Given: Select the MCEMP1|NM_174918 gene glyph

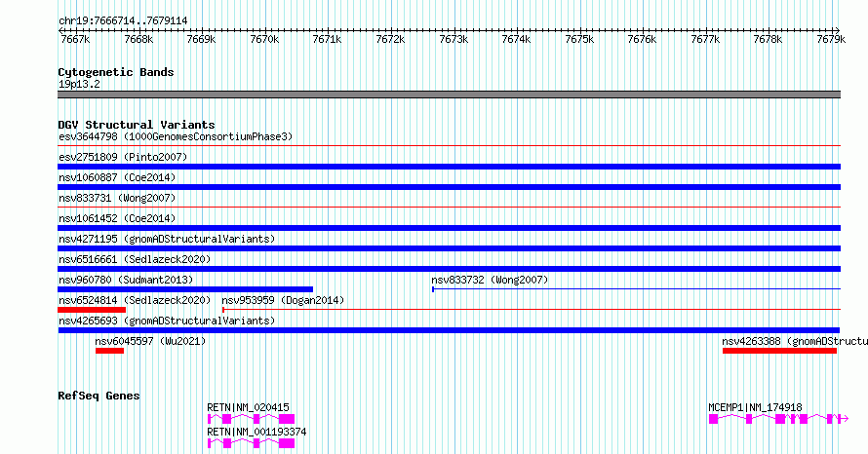Looking at the screenshot, I should pos(778,419).
